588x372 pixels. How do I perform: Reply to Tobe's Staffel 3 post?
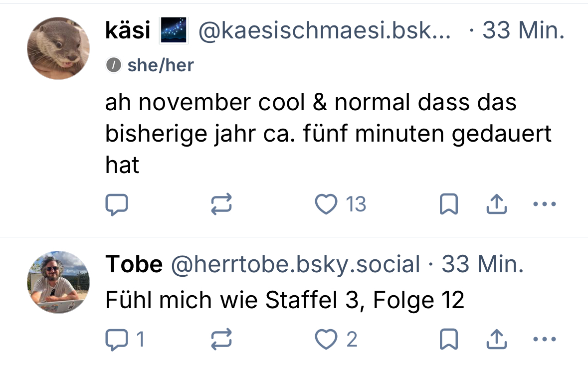click(117, 340)
